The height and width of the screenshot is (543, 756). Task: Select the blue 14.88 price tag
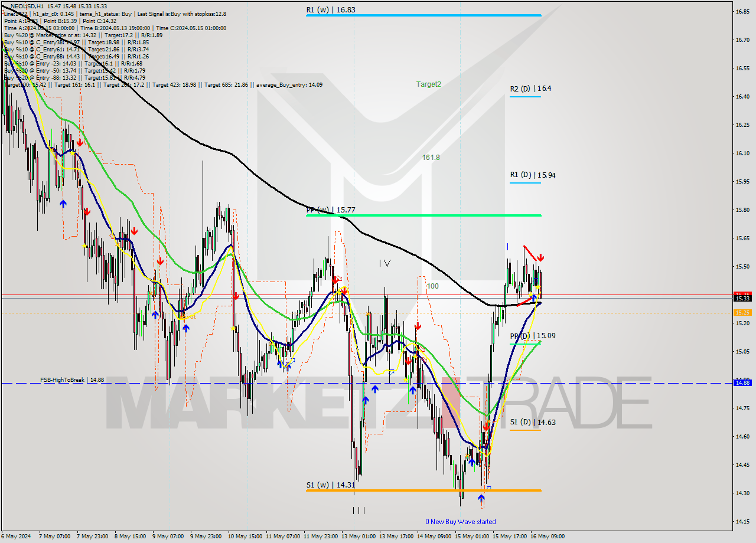pos(742,383)
